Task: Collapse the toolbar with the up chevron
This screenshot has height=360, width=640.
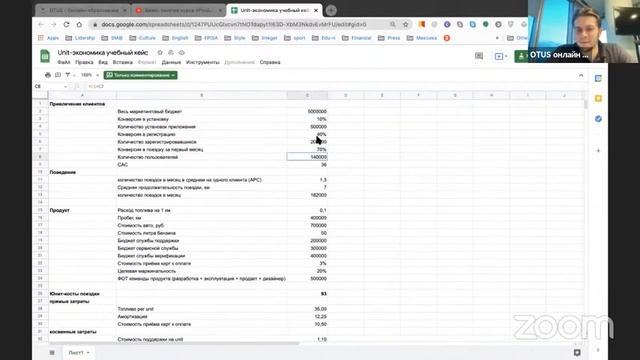Action: click(x=581, y=76)
